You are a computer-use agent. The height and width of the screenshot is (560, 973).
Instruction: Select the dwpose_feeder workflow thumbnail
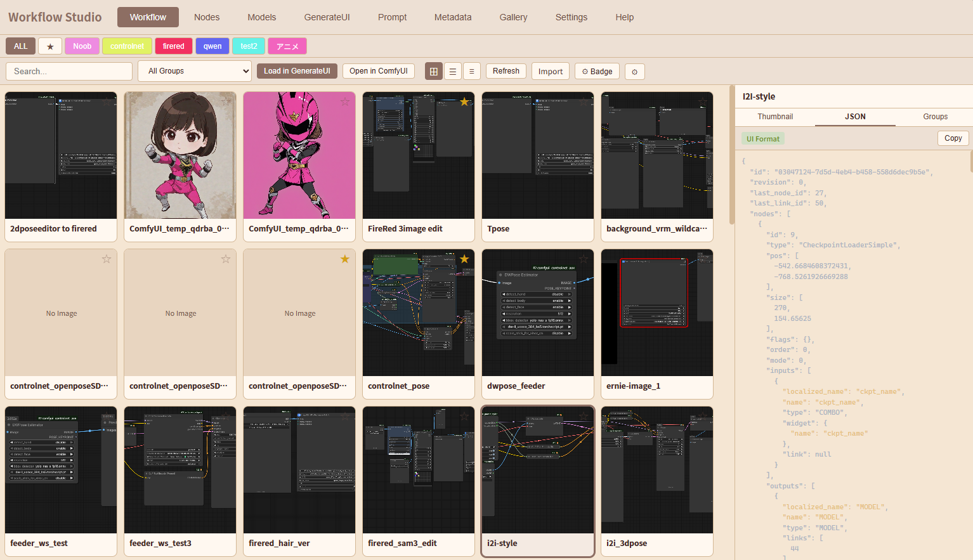point(538,313)
